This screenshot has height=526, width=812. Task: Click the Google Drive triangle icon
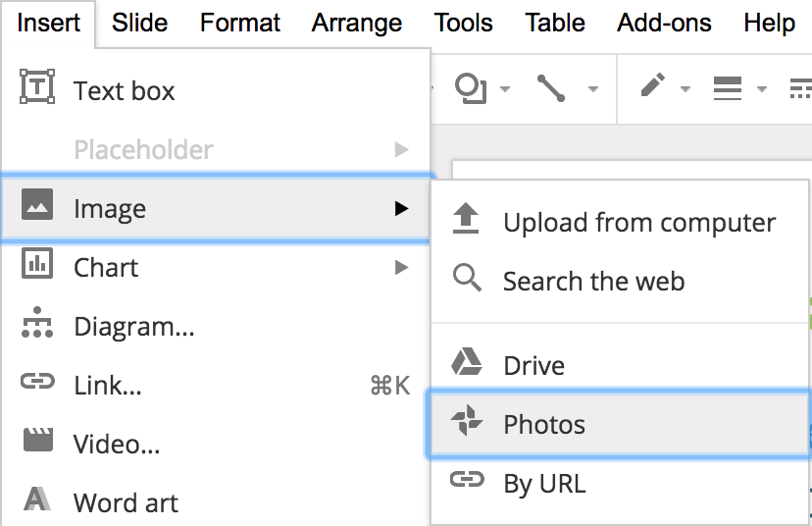[x=467, y=363]
